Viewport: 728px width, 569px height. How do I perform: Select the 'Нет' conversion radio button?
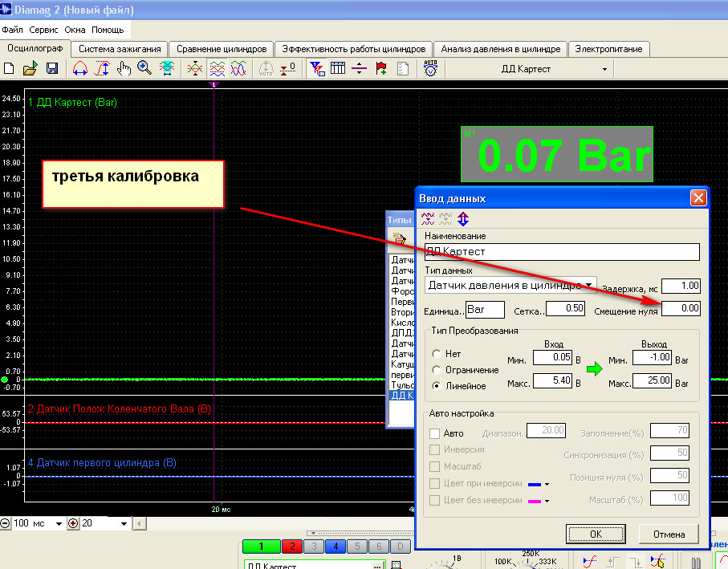[436, 354]
